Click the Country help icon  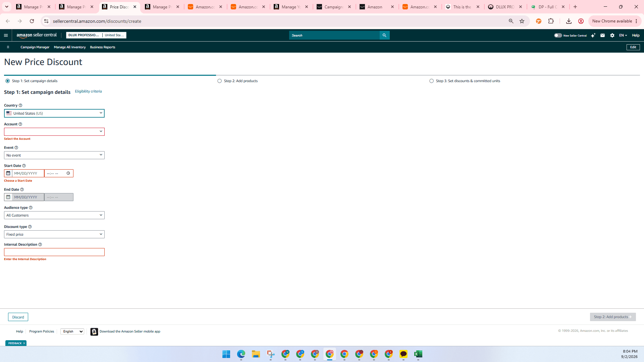tap(20, 105)
